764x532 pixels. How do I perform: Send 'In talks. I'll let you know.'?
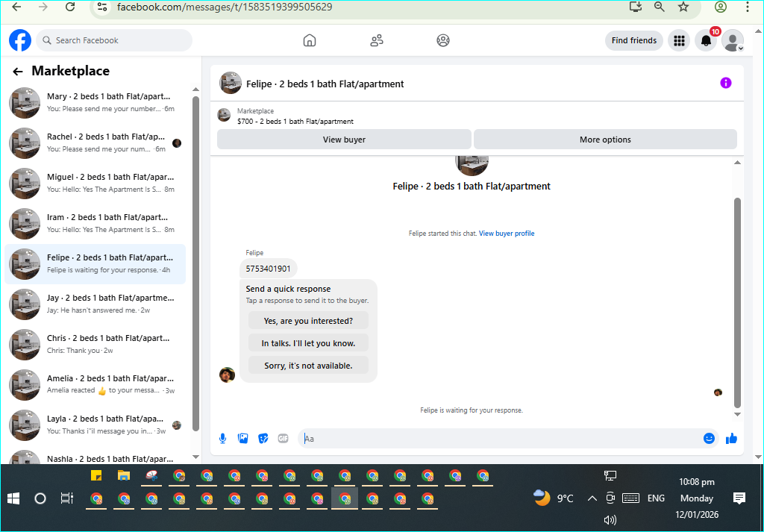(308, 343)
